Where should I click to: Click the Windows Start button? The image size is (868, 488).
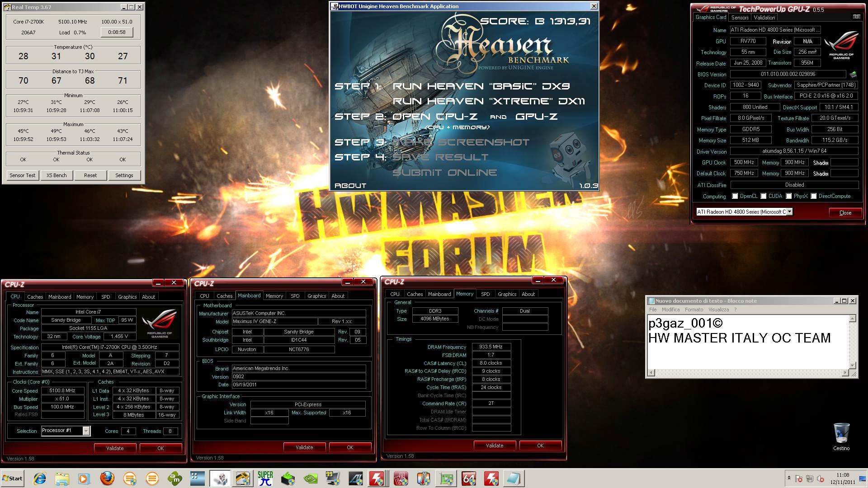tap(13, 479)
